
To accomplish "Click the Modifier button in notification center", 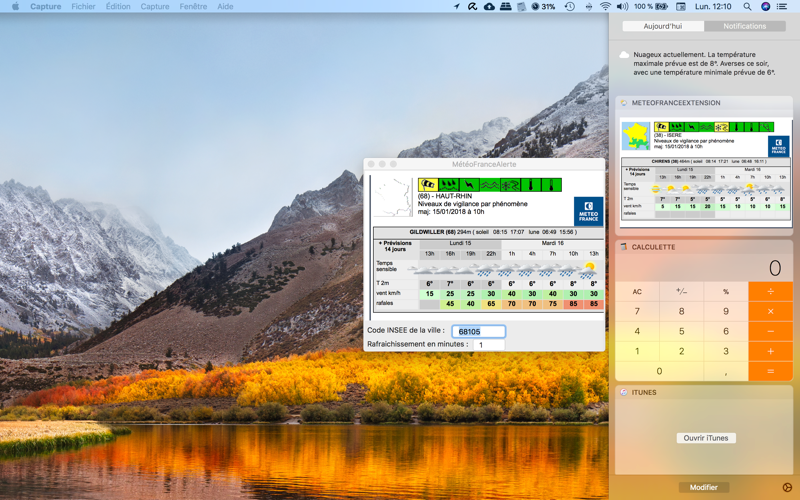I will point(704,487).
